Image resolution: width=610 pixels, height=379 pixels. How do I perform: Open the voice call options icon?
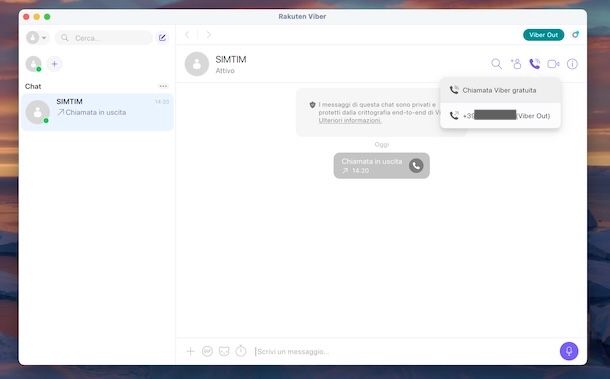(x=535, y=64)
